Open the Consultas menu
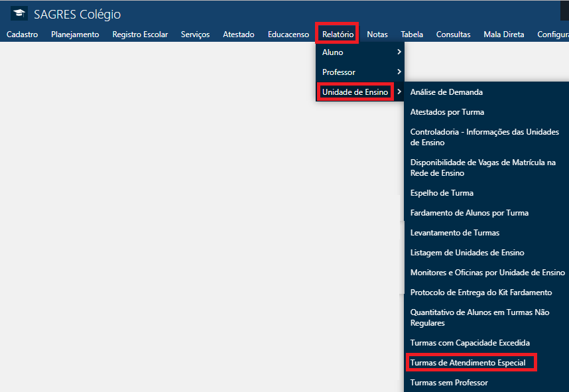569x392 pixels. pos(453,34)
